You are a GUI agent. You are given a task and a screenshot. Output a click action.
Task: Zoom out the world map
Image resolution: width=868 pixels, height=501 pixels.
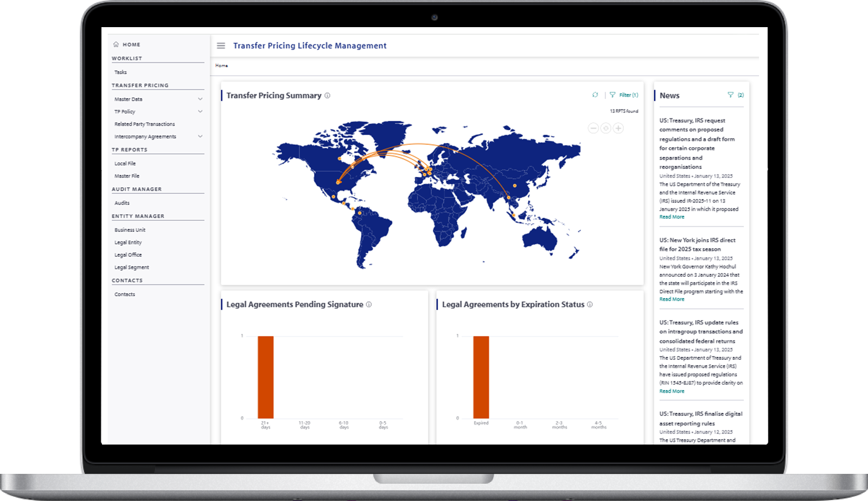[593, 128]
